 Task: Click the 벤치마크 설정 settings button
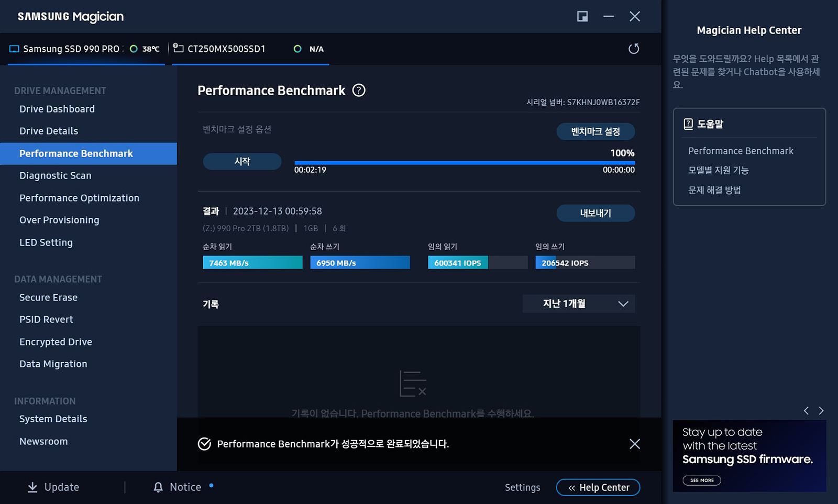click(x=596, y=131)
